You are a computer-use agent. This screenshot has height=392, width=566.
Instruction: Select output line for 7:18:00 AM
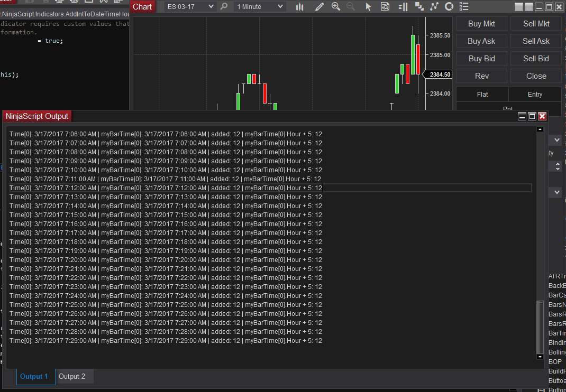click(x=166, y=241)
